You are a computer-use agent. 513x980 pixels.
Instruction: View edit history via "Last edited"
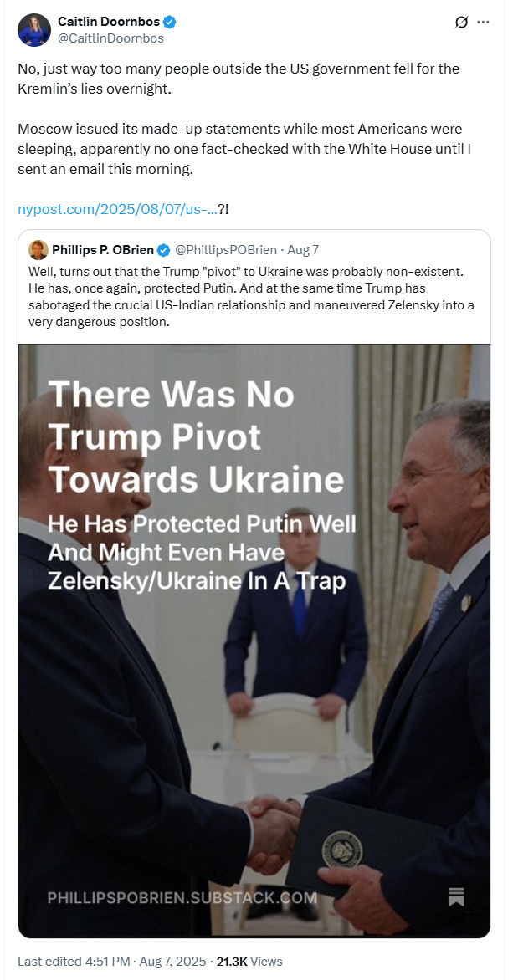(45, 962)
